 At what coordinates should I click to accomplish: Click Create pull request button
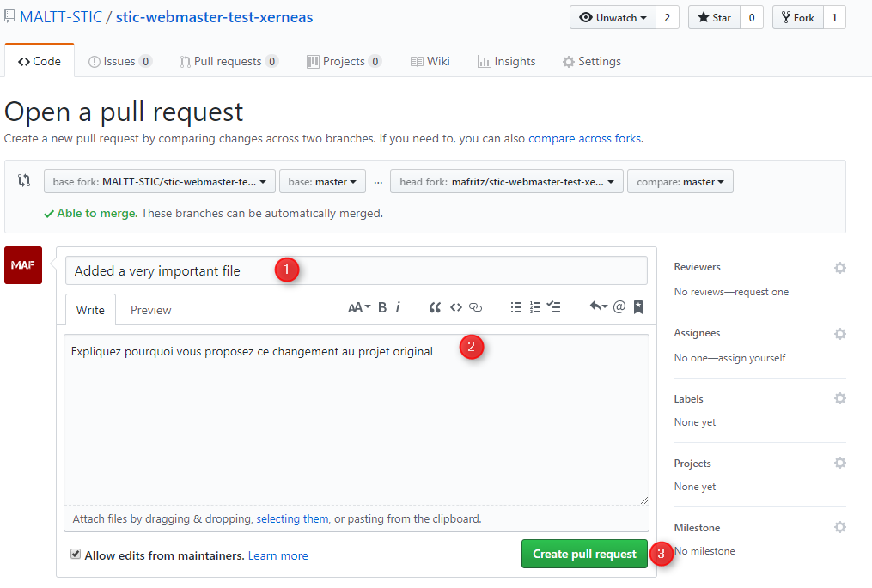[x=584, y=554]
